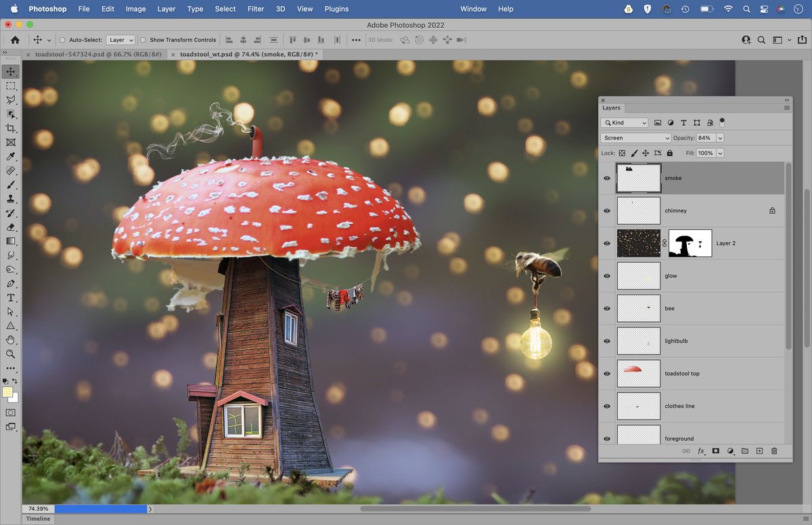Enable Show Transform Controls checkbox
The height and width of the screenshot is (525, 812).
pos(143,40)
